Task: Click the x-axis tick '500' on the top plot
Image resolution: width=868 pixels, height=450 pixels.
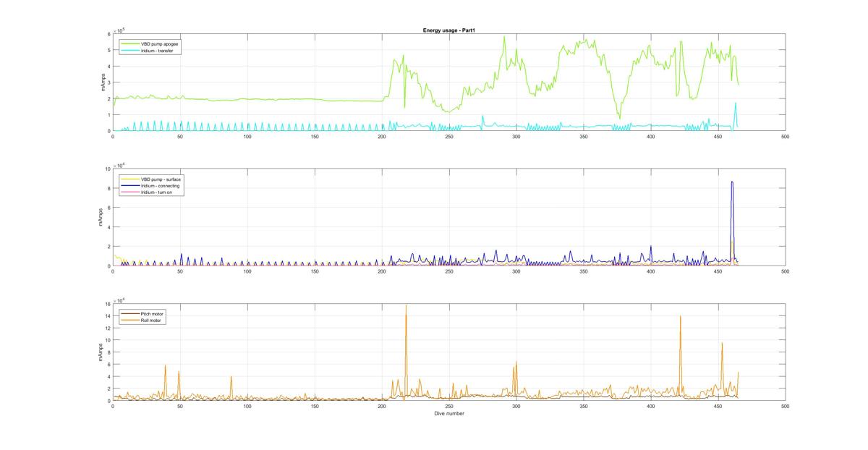Action: point(785,136)
